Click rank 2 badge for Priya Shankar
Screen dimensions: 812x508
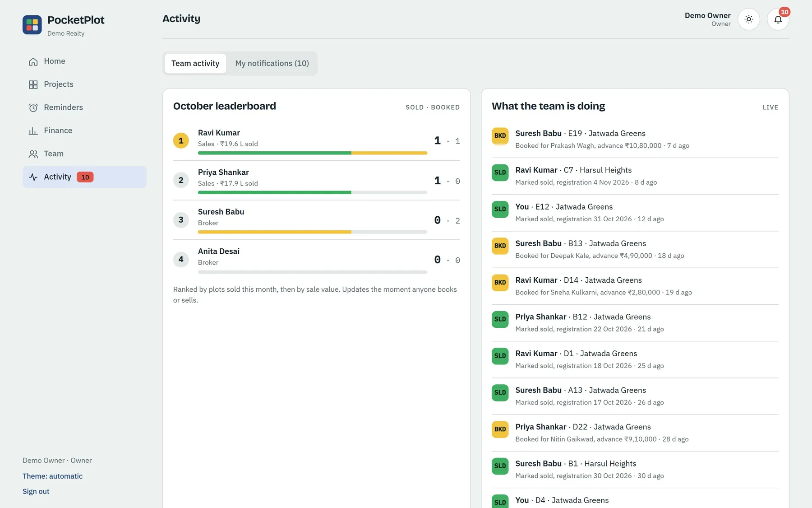point(181,180)
